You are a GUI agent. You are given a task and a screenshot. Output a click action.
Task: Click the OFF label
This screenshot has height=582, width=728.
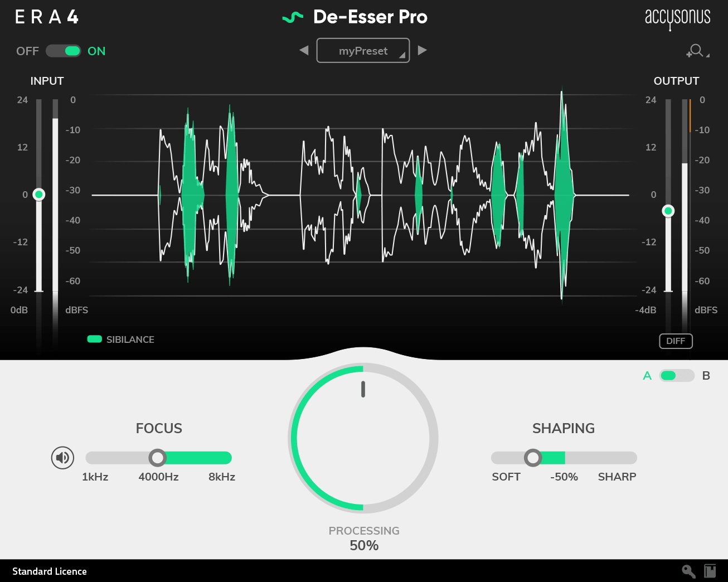click(27, 51)
